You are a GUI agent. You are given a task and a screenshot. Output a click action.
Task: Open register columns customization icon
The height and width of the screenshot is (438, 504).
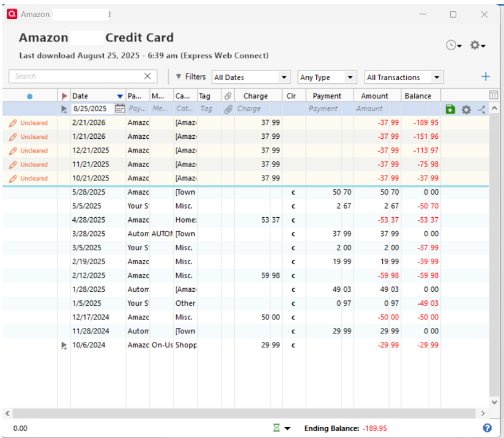494,95
